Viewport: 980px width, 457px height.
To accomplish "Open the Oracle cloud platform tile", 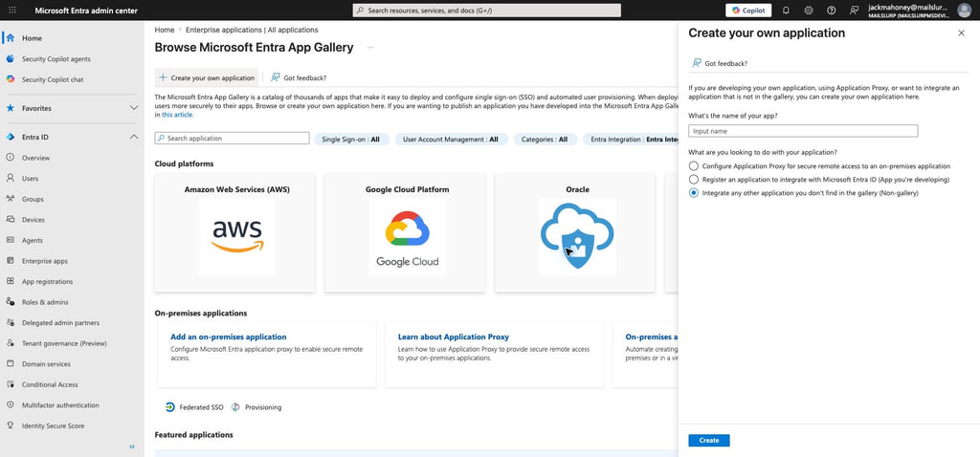I will (575, 232).
